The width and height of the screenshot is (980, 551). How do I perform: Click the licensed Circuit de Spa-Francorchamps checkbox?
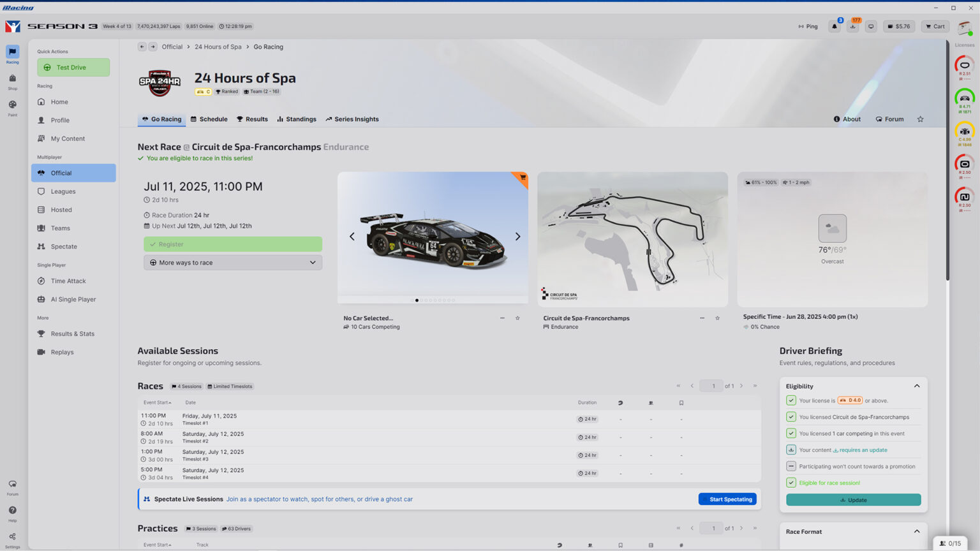791,417
